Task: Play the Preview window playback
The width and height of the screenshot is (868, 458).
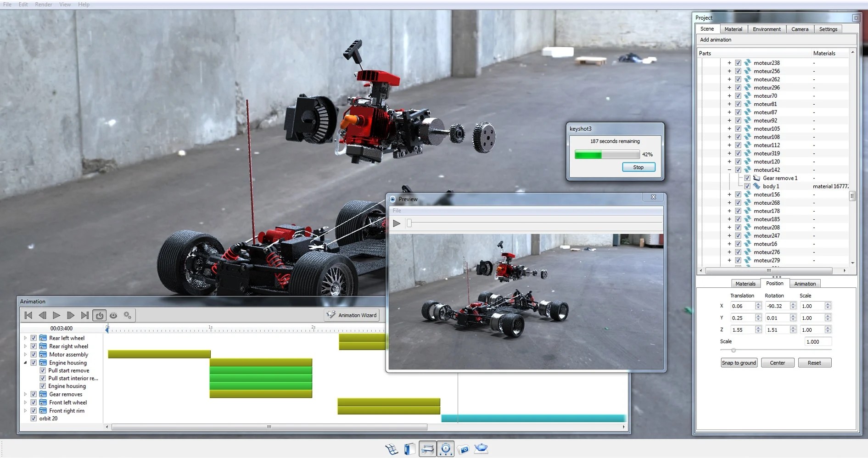Action: pos(397,223)
